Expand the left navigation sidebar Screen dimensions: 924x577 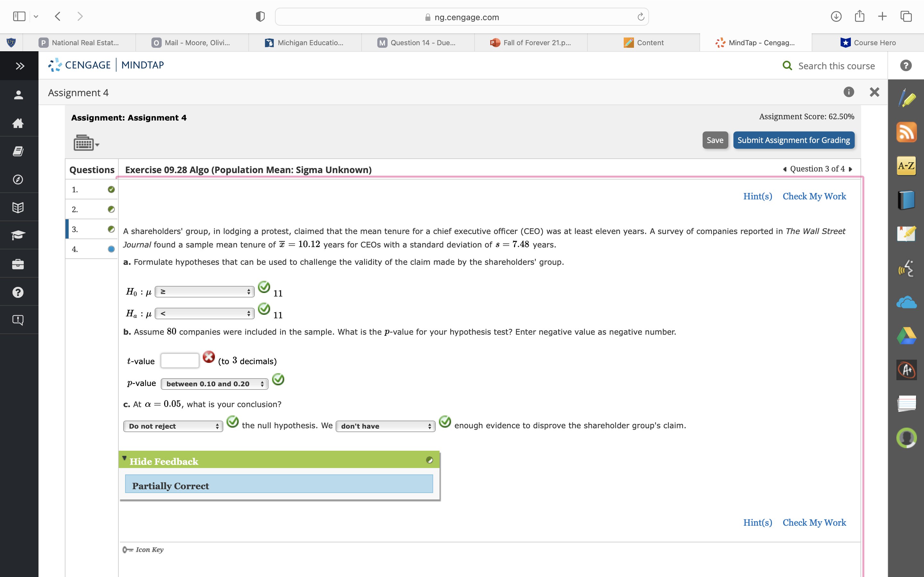point(20,66)
